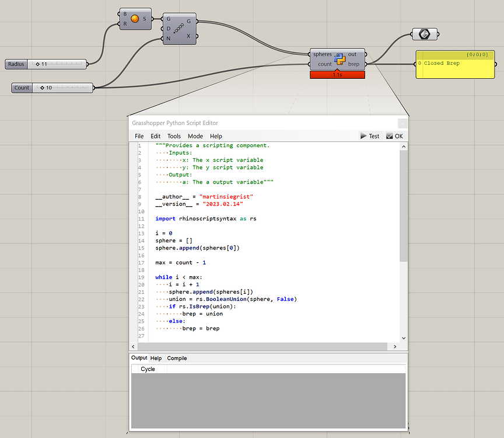Click the Count slider value 10
Image resolution: width=504 pixels, height=438 pixels.
pyautogui.click(x=48, y=88)
